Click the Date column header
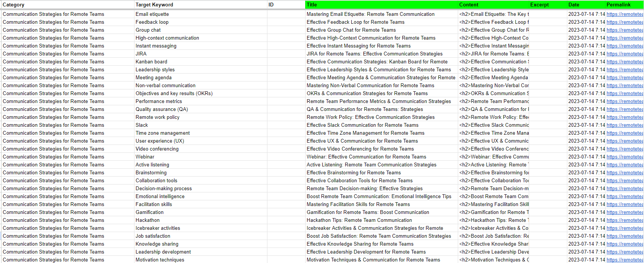This screenshot has height=263, width=644. click(x=573, y=5)
